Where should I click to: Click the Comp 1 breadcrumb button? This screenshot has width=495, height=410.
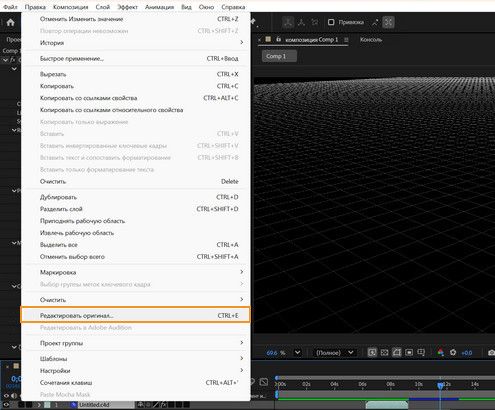279,56
